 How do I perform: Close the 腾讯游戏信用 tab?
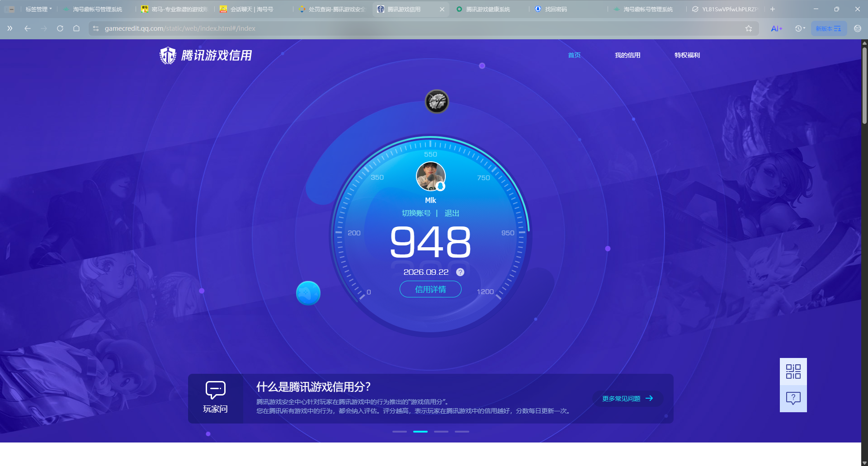(442, 9)
